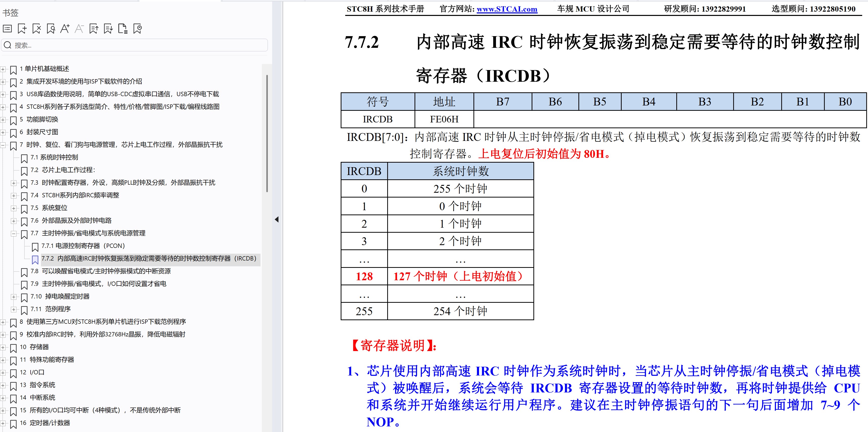Expand chapter 11 特殊功能寄存器

(x=3, y=360)
